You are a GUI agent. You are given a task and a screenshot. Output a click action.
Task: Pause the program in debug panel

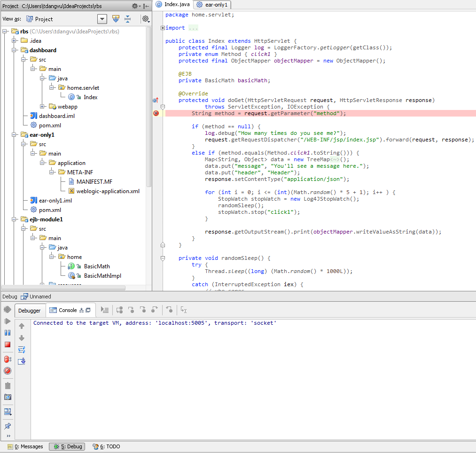(8, 333)
